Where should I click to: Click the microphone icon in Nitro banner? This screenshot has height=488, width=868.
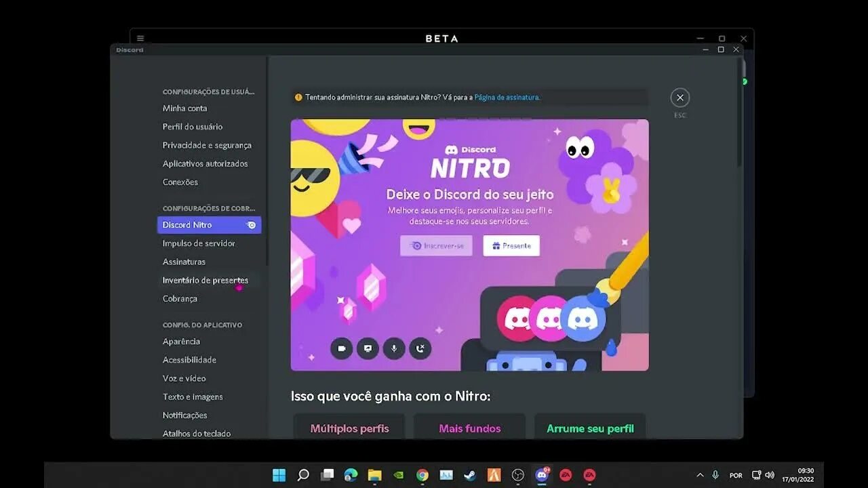point(394,348)
